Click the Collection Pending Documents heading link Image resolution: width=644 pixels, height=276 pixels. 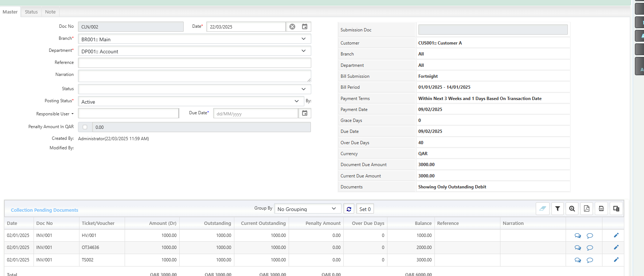(x=44, y=210)
